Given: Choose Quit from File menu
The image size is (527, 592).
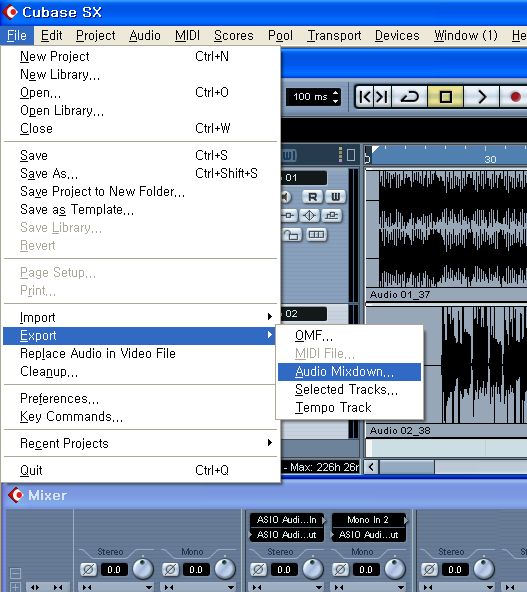Looking at the screenshot, I should [139, 470].
